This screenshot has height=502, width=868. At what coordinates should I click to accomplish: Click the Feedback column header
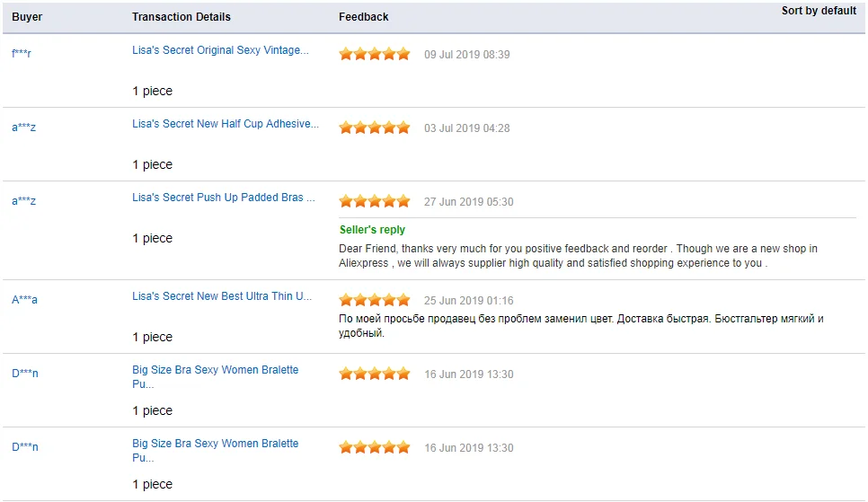coord(364,17)
